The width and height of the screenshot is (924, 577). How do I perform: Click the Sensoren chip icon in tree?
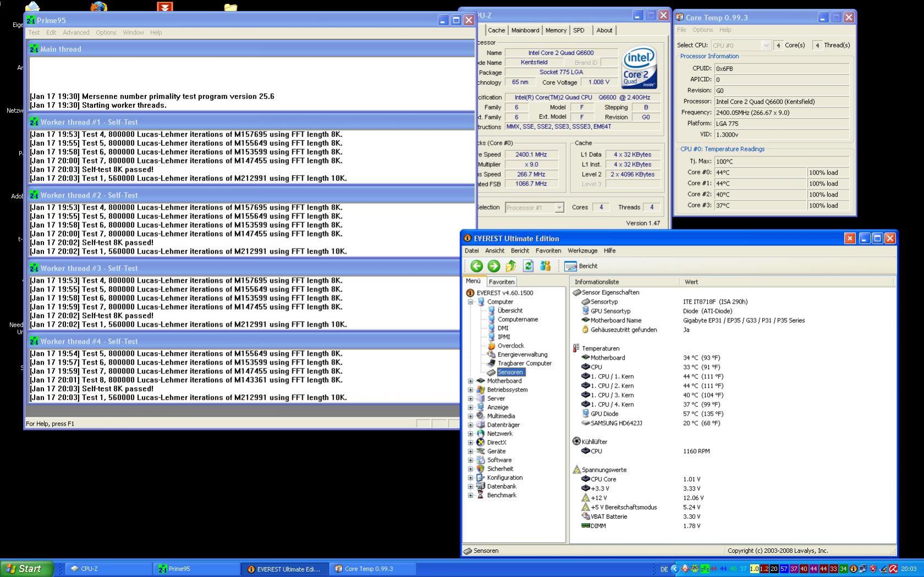[491, 372]
